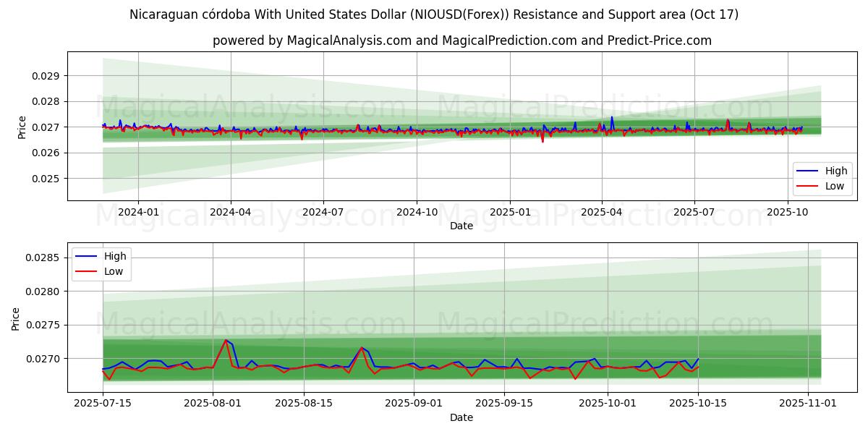Pick the 2025-09-15 date tick on bottom chart
The height and width of the screenshot is (434, 868).
tap(511, 404)
